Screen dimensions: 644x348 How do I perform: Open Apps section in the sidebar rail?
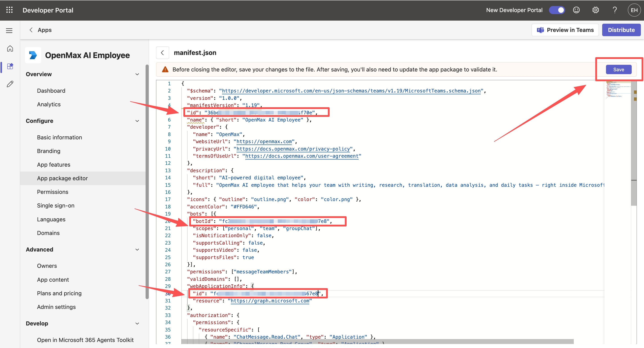[10, 66]
